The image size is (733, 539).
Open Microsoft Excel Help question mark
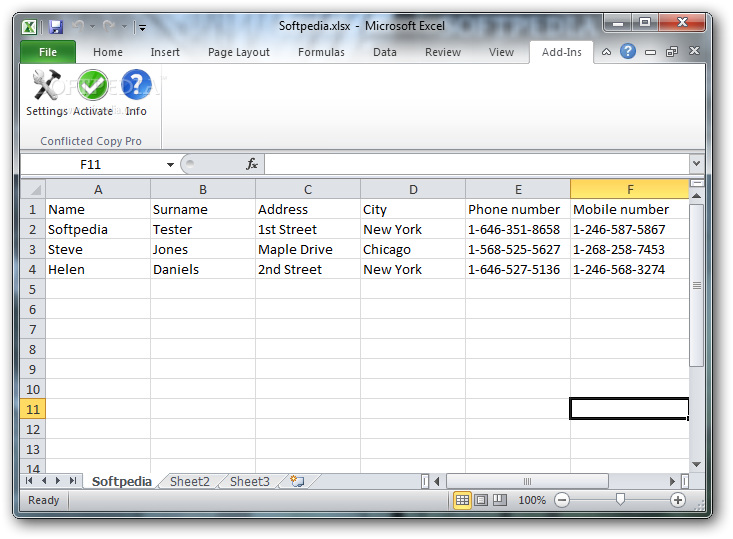tap(627, 51)
